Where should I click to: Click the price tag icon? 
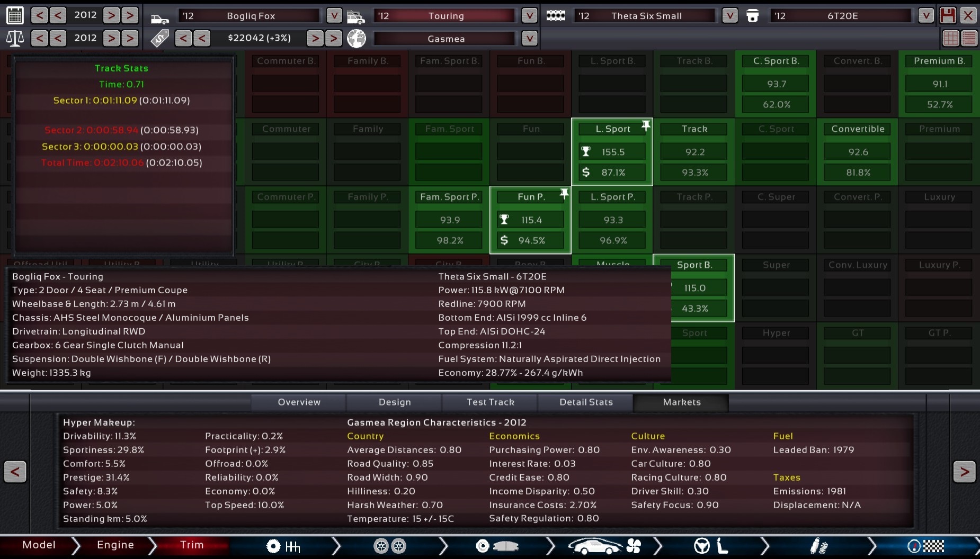(x=159, y=38)
